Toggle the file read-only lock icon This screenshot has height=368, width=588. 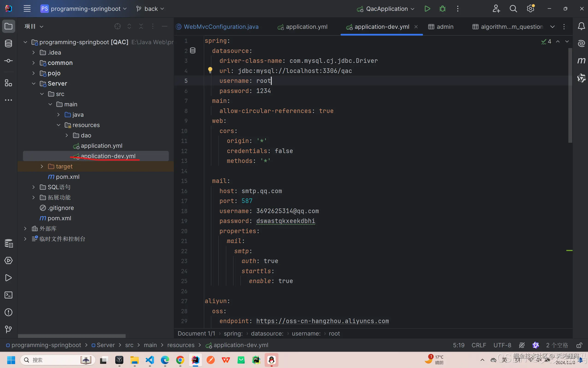(579, 345)
